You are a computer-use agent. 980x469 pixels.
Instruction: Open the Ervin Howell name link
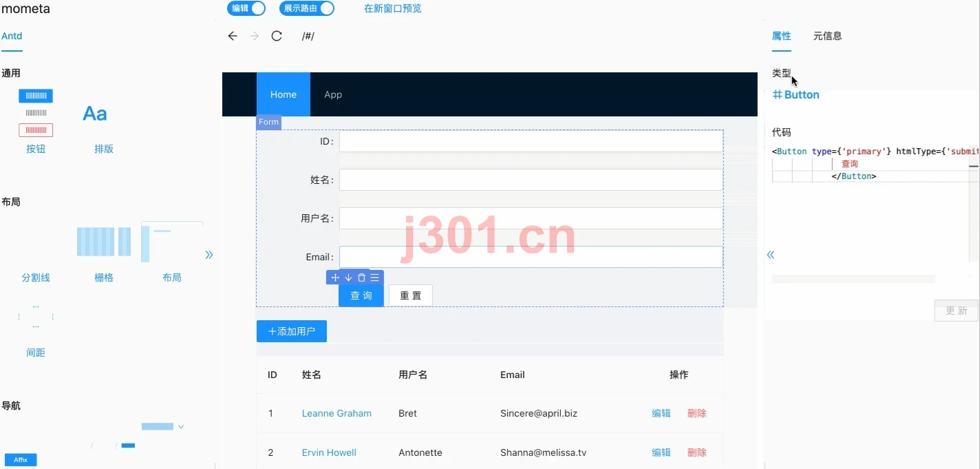(329, 452)
